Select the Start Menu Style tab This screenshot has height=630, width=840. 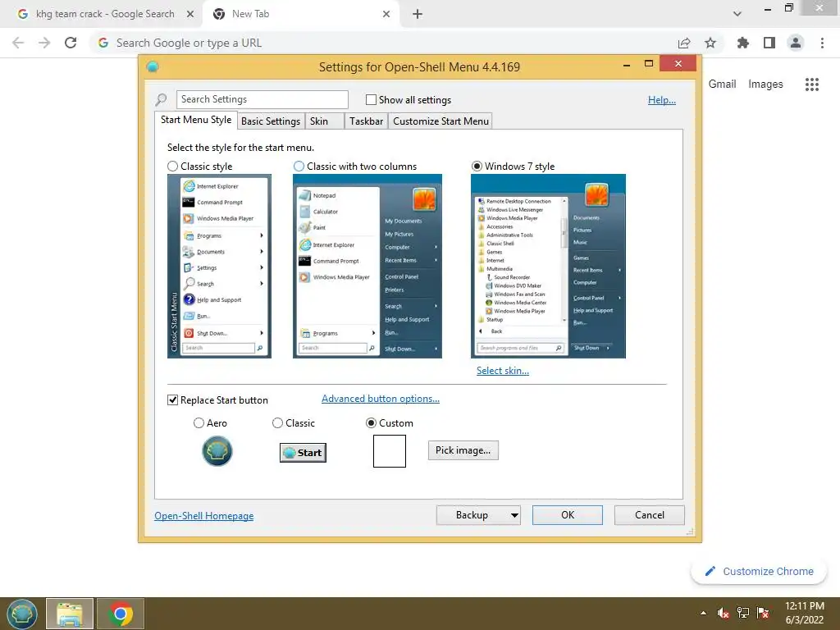click(x=196, y=120)
